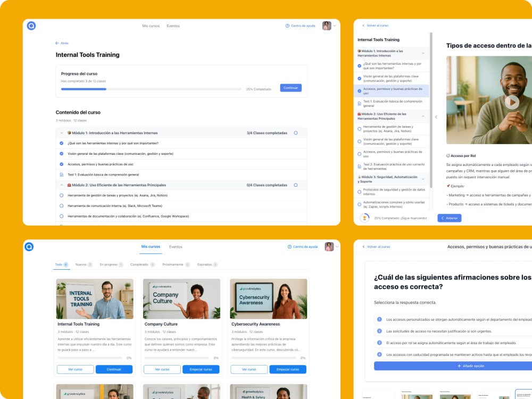Click Continuar on Internal Tools Training card

point(114,370)
